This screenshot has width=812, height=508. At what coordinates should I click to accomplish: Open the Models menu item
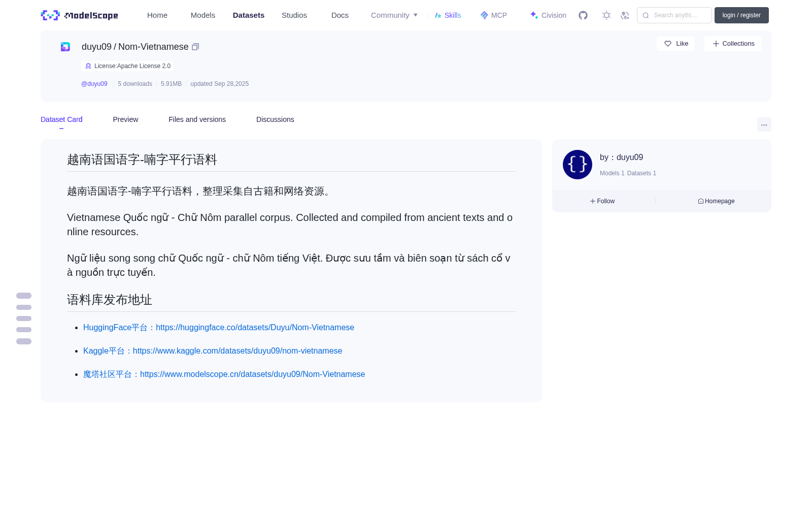pyautogui.click(x=203, y=15)
